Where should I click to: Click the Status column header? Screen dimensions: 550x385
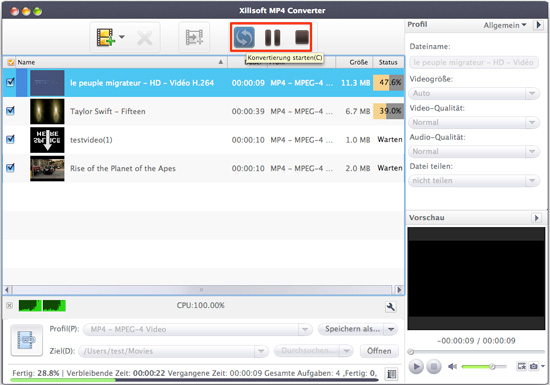point(388,62)
